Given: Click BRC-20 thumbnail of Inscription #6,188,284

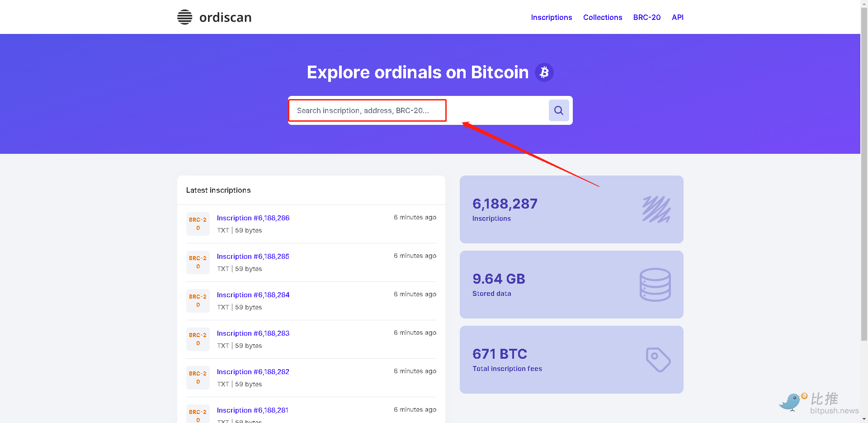Looking at the screenshot, I should click(198, 301).
